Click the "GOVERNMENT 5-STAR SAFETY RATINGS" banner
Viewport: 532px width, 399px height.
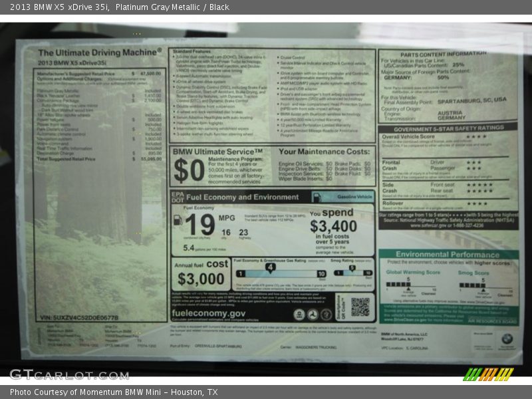coord(449,128)
